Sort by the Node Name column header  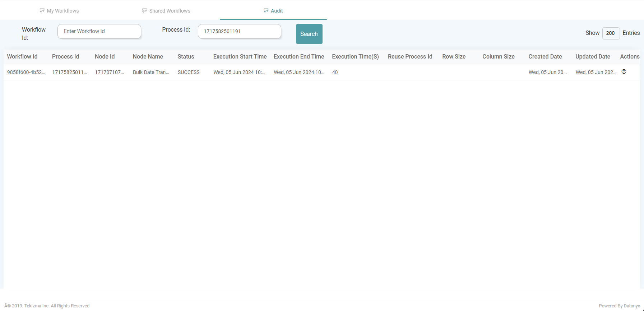[x=148, y=57]
